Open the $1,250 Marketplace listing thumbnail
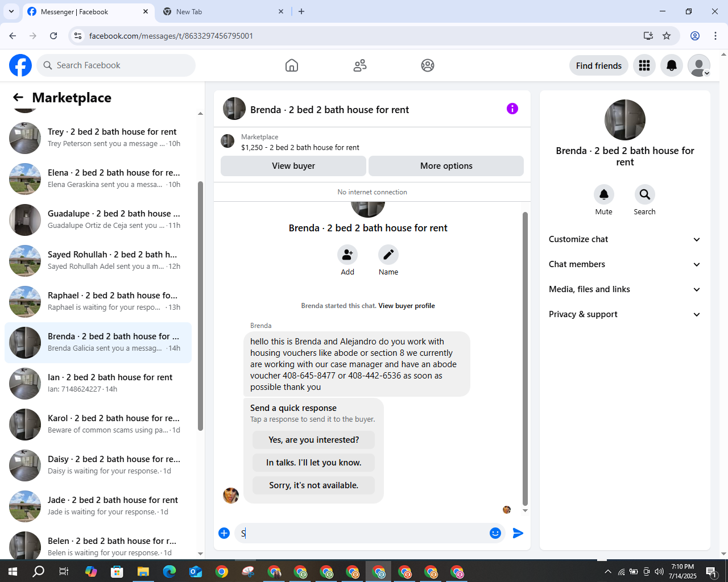The height and width of the screenshot is (582, 728). (227, 141)
